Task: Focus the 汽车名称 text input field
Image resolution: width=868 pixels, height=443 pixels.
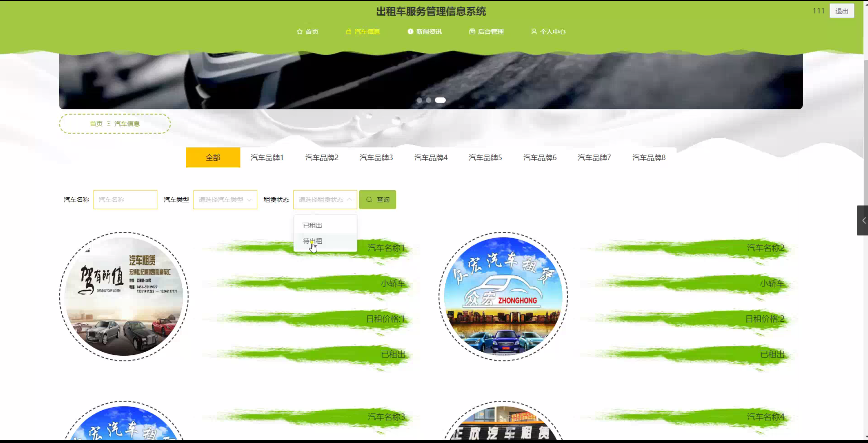Action: [125, 200]
